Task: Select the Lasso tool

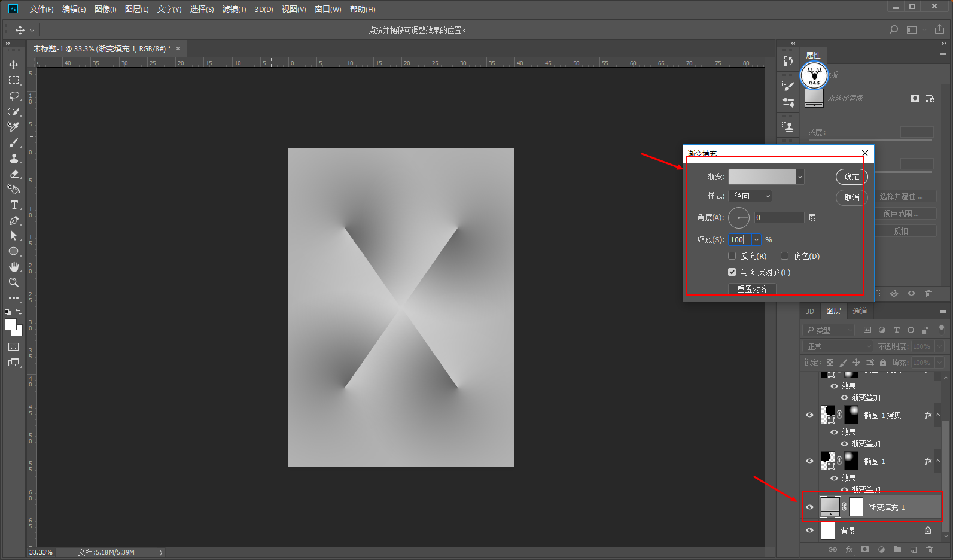Action: pyautogui.click(x=14, y=96)
